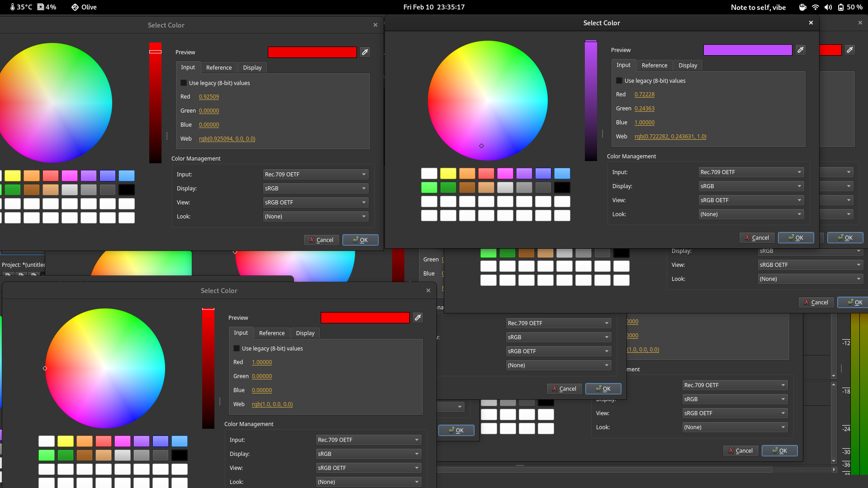Open the Wi-Fi status icon
Viewport: 868px width, 488px height.
815,7
